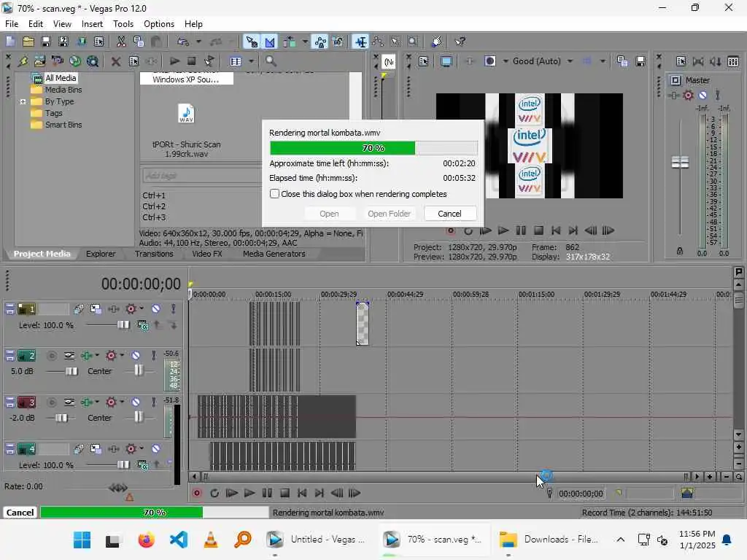Open the Tools menu

123,24
